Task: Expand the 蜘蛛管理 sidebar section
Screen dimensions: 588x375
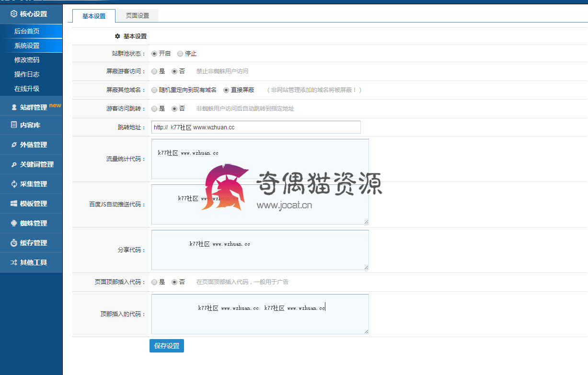Action: (31, 223)
